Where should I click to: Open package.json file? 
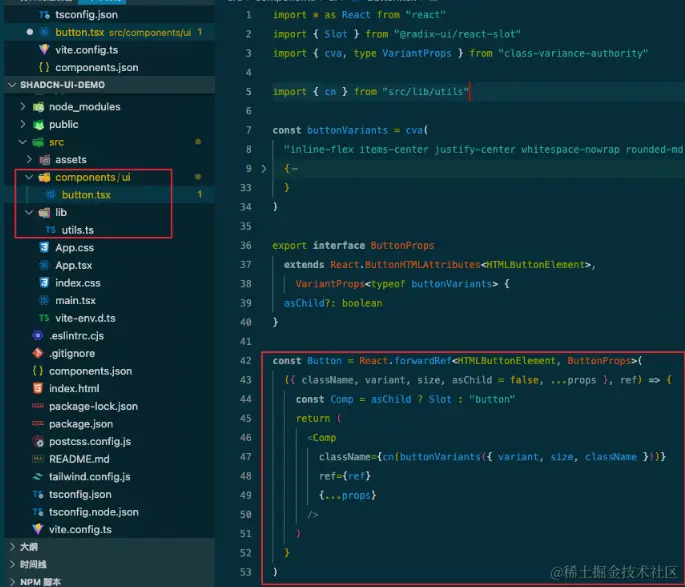(81, 424)
